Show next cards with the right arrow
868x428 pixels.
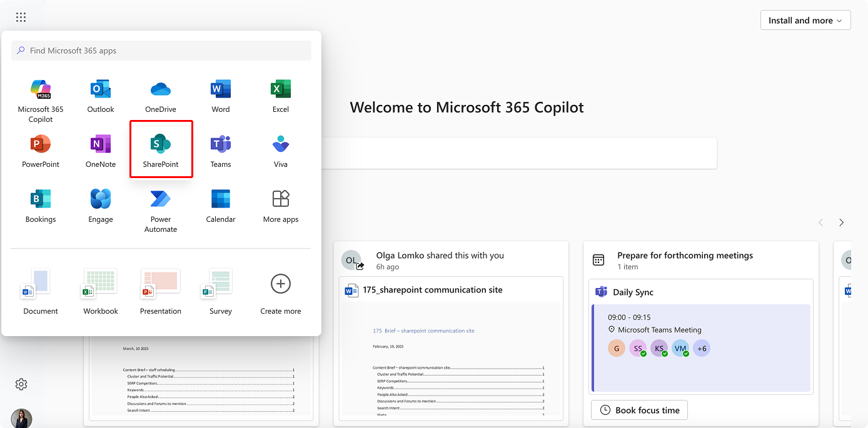click(841, 222)
